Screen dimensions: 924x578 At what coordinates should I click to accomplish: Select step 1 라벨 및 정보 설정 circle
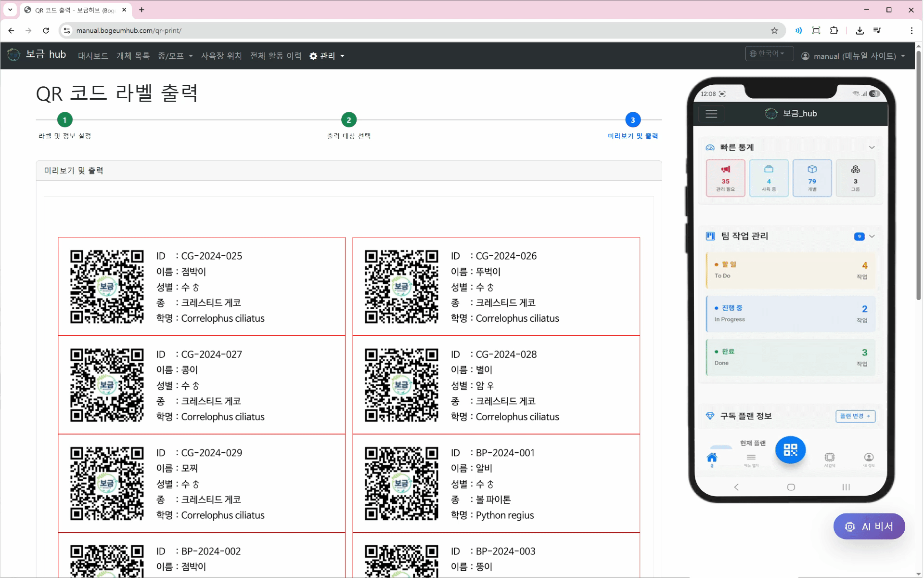[64, 119]
